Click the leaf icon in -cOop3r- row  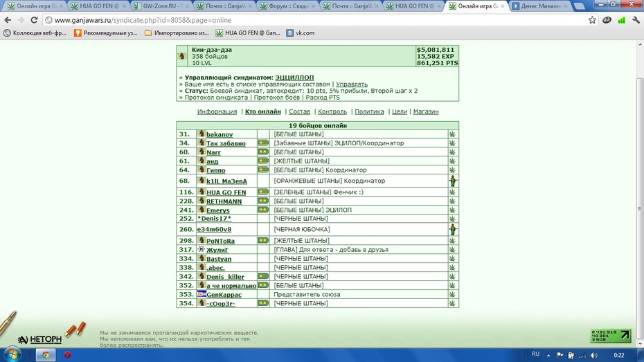[452, 303]
